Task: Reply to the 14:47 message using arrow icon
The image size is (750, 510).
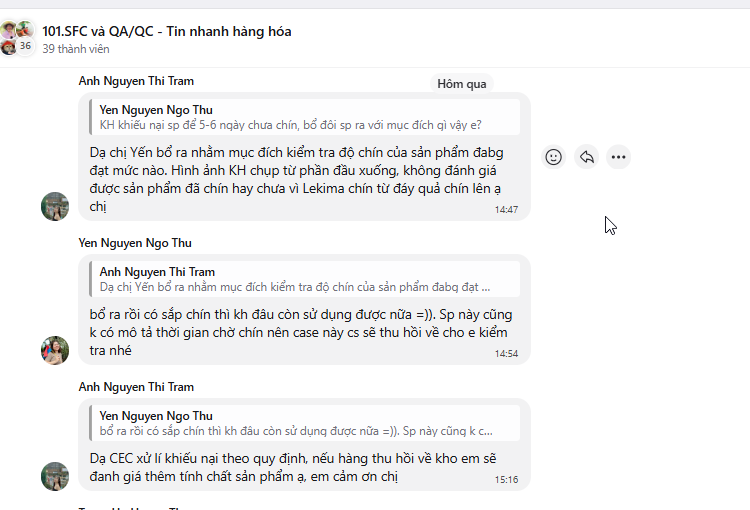Action: [586, 157]
